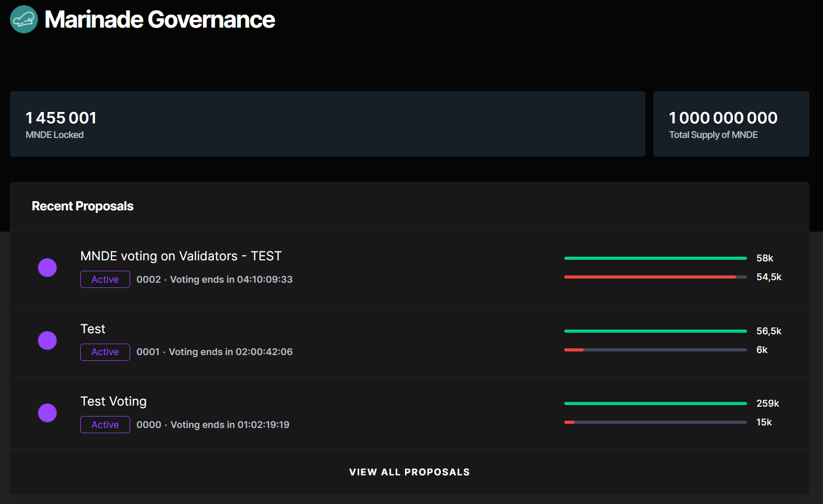Click the Recent Proposals heading

[x=83, y=206]
